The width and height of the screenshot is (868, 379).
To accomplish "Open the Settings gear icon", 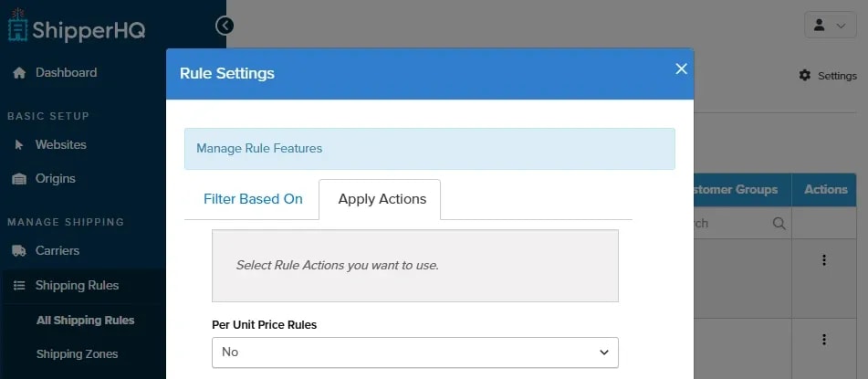I will coord(805,76).
